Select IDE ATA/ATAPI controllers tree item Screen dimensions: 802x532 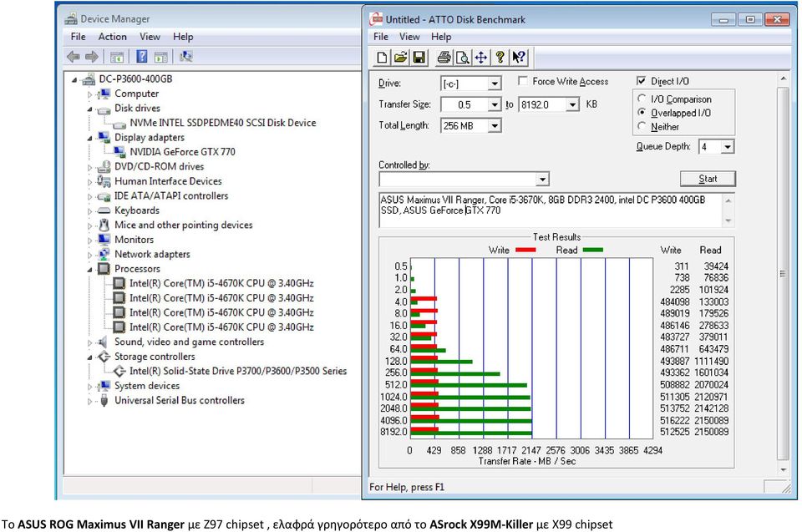point(171,196)
